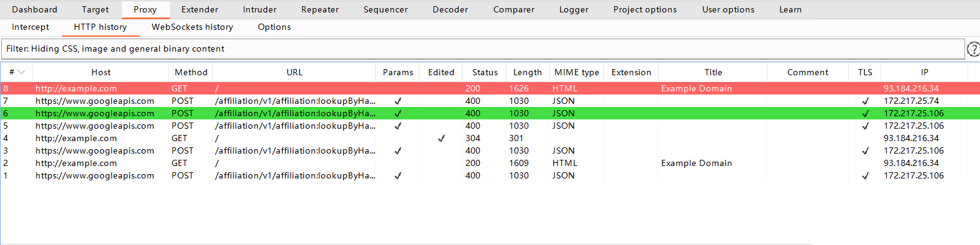Click the Example Domain title in request 8
Image resolution: width=980 pixels, height=245 pixels.
pos(697,88)
